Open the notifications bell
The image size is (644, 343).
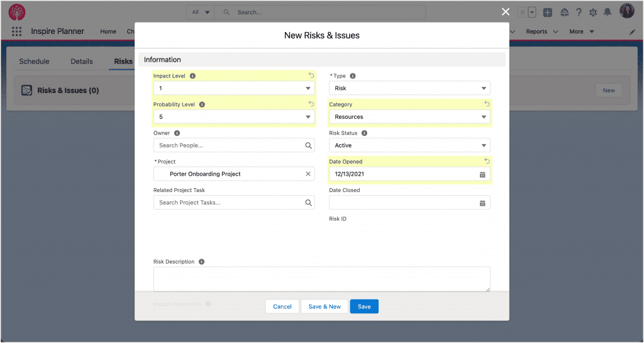click(607, 13)
